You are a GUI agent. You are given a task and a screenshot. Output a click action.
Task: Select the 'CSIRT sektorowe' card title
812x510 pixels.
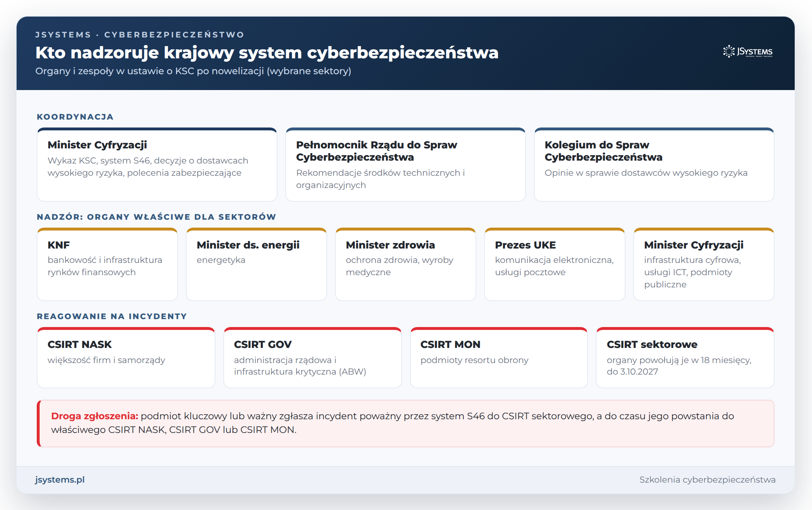pos(652,344)
